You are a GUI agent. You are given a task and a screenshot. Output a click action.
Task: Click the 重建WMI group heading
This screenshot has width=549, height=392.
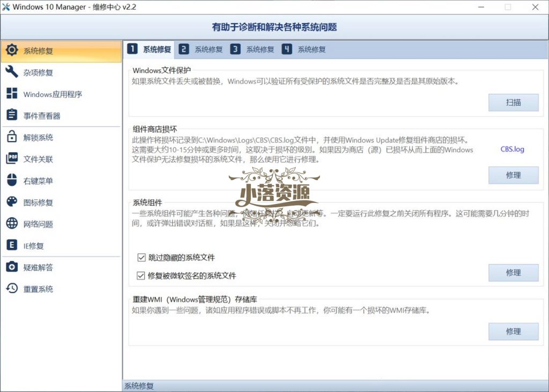[195, 299]
